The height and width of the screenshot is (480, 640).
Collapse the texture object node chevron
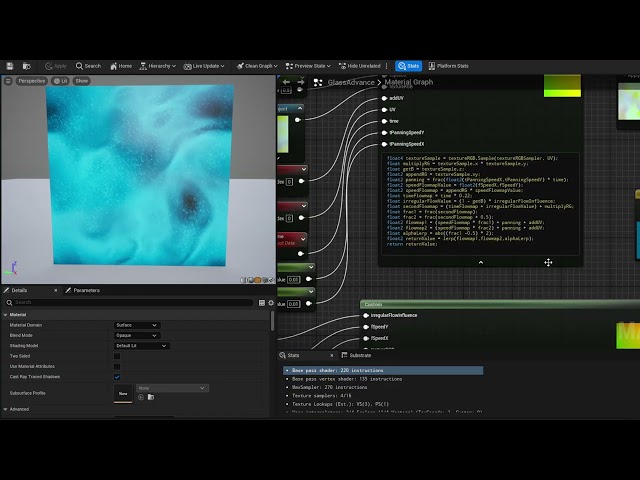pyautogui.click(x=300, y=109)
